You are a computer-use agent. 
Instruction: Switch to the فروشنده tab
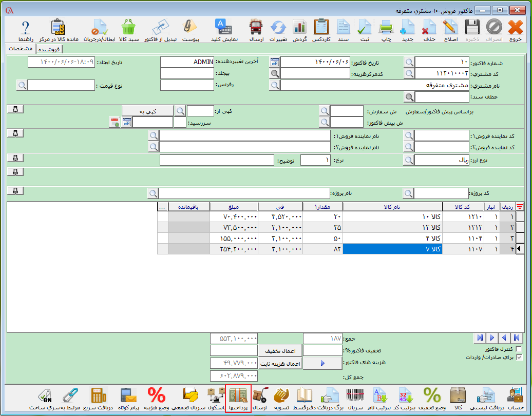point(49,49)
